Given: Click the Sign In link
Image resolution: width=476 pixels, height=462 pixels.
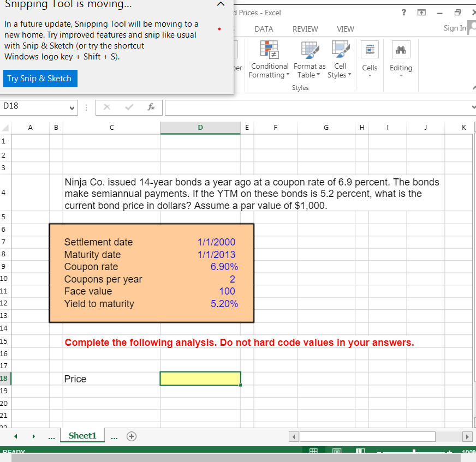Looking at the screenshot, I should pyautogui.click(x=455, y=28).
